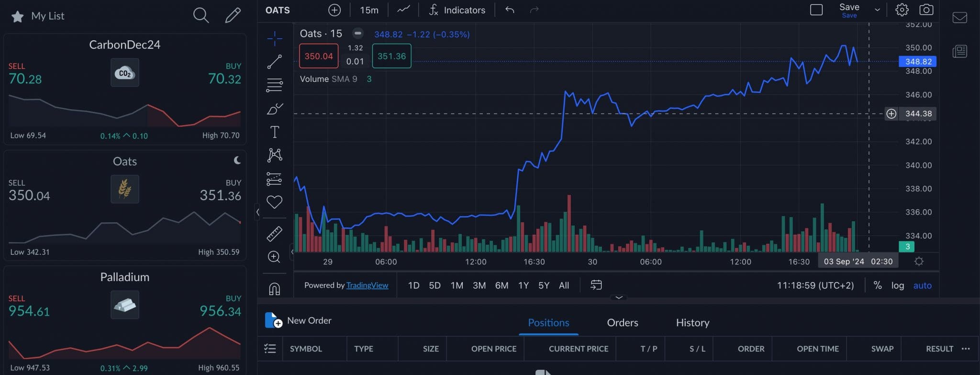Collapse drawing toolbar arrow near volume
The image size is (980, 375).
point(292,251)
